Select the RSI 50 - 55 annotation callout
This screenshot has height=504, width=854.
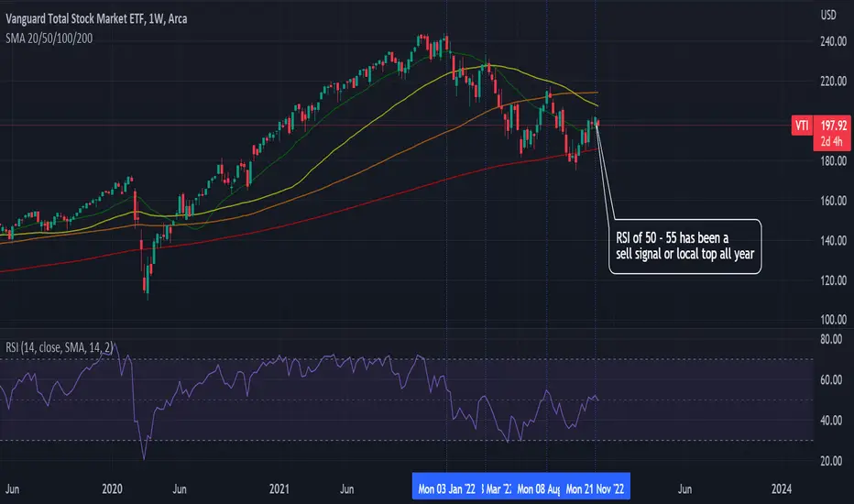[684, 247]
